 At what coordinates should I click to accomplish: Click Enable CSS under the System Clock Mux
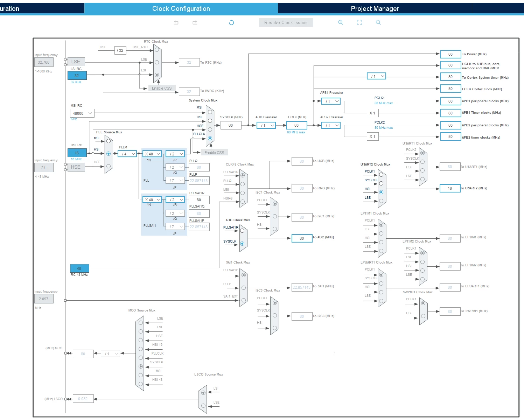(x=214, y=153)
